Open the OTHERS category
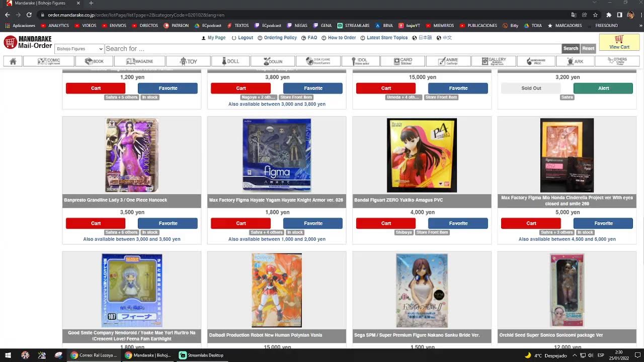The image size is (644, 362). 616,61
